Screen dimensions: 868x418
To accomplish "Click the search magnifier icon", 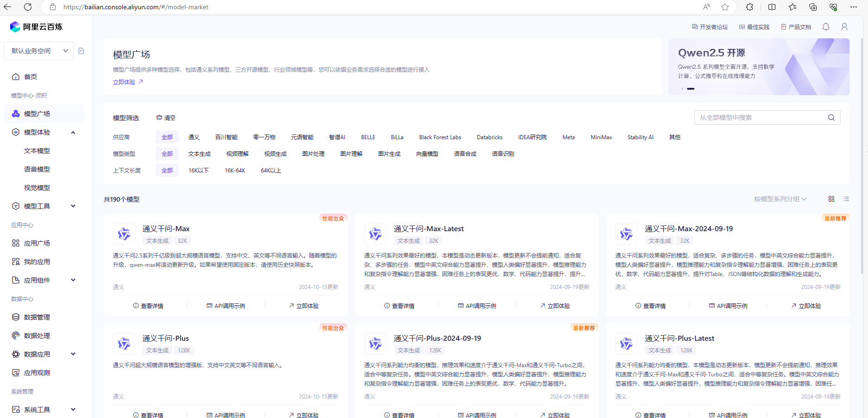I will 831,117.
